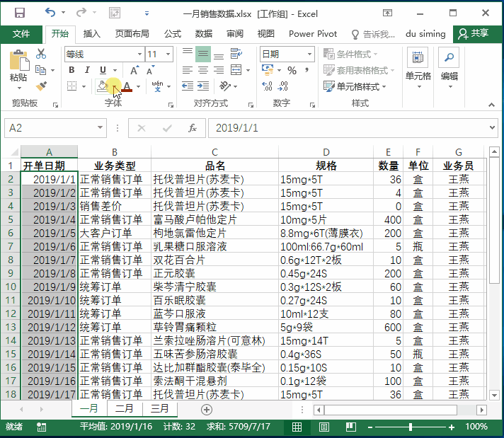
Task: Apply red font color A icon
Action: coord(127,86)
